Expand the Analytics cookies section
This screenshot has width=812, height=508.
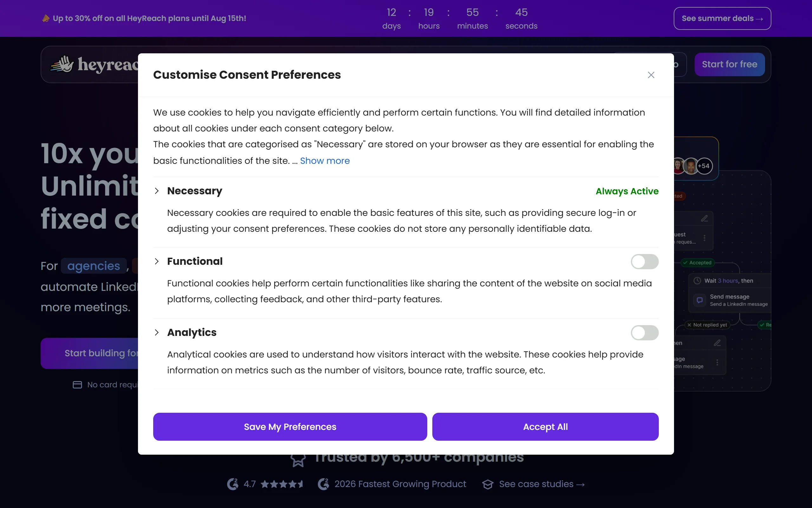[x=157, y=332]
